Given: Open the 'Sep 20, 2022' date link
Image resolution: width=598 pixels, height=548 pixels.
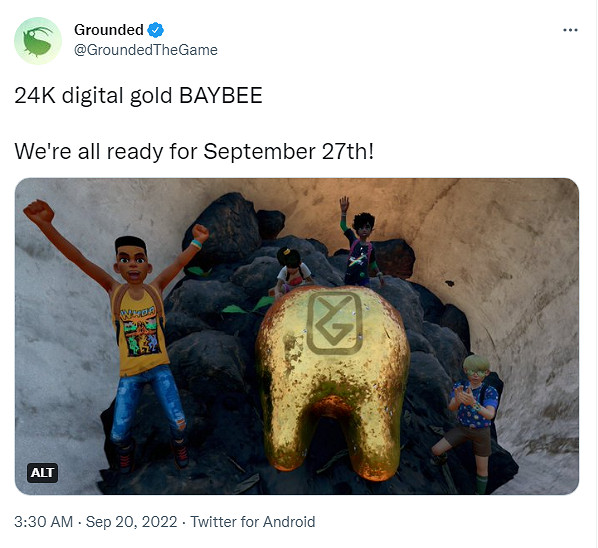Looking at the screenshot, I should (x=132, y=522).
